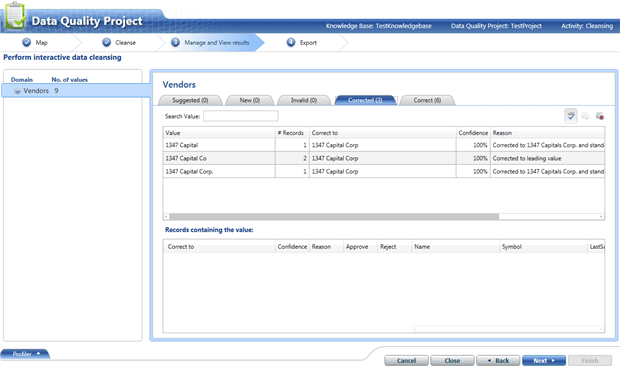The image size is (620, 368).
Task: Click the 'Corrected to leading value' reason cell
Action: click(547, 158)
